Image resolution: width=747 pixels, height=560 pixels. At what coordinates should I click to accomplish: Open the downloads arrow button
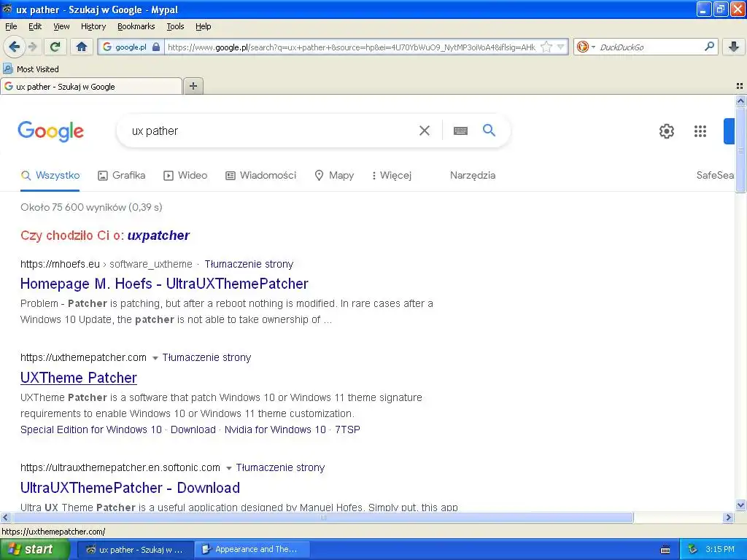734,47
